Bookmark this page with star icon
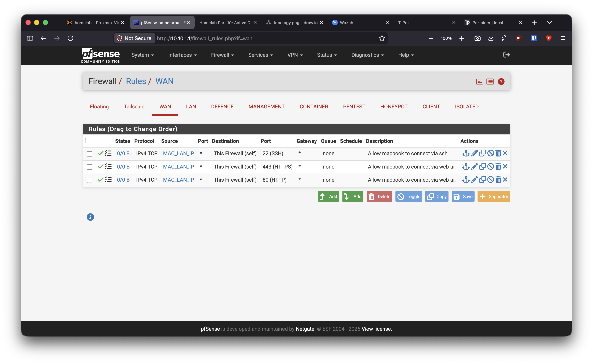The width and height of the screenshot is (593, 364). click(382, 38)
